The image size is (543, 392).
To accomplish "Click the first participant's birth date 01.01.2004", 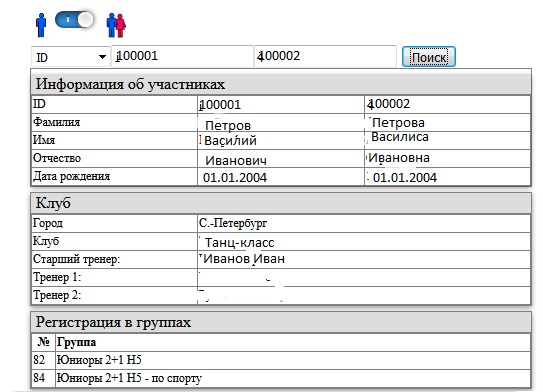I will pyautogui.click(x=235, y=178).
